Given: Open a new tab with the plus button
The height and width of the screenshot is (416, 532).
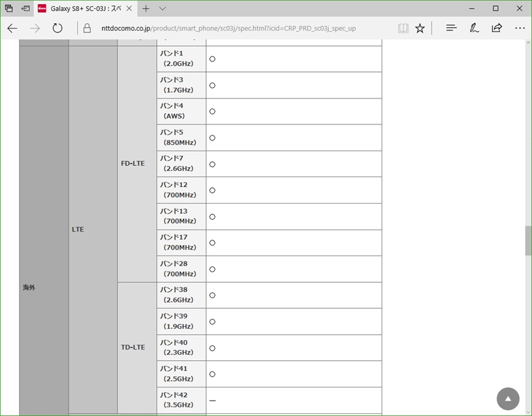Looking at the screenshot, I should 146,9.
